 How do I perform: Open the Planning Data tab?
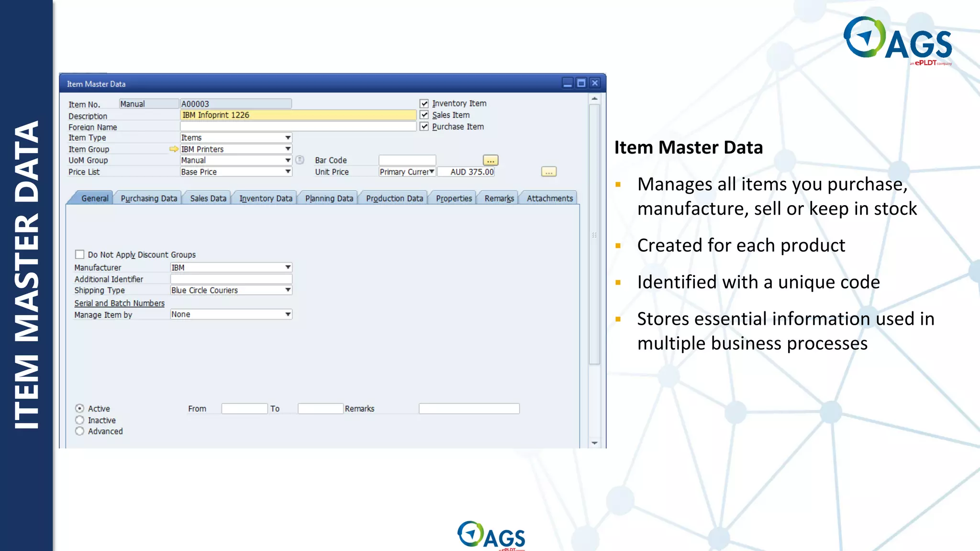(329, 198)
